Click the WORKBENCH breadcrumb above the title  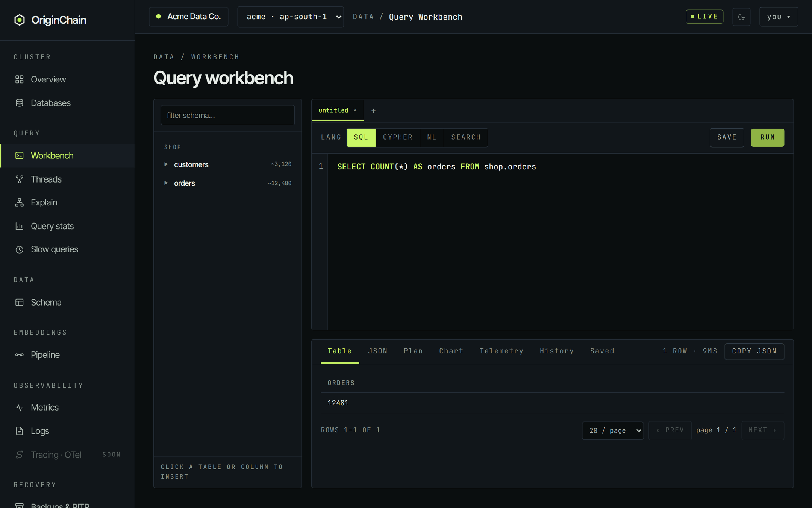pos(215,57)
